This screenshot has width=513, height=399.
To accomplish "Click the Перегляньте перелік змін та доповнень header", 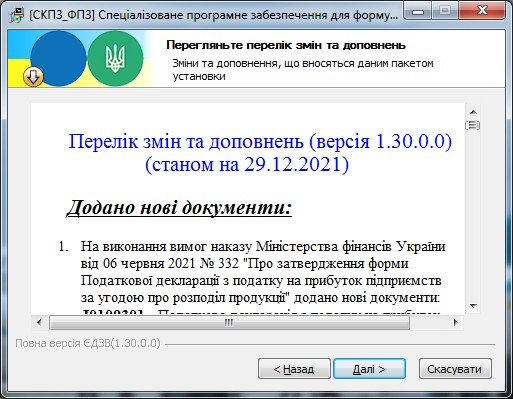I will (286, 45).
